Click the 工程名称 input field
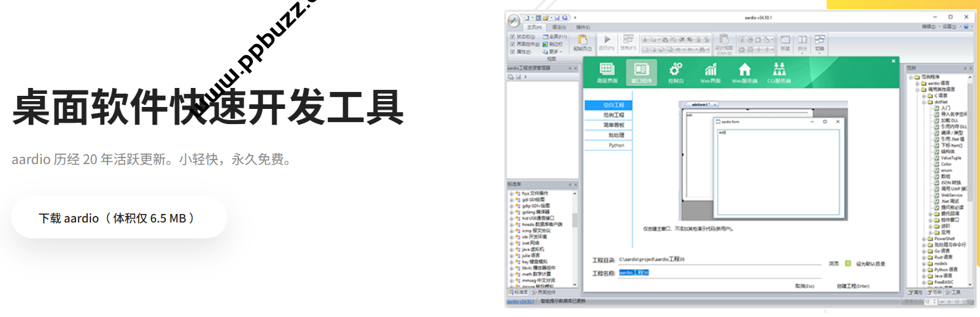 (x=718, y=272)
